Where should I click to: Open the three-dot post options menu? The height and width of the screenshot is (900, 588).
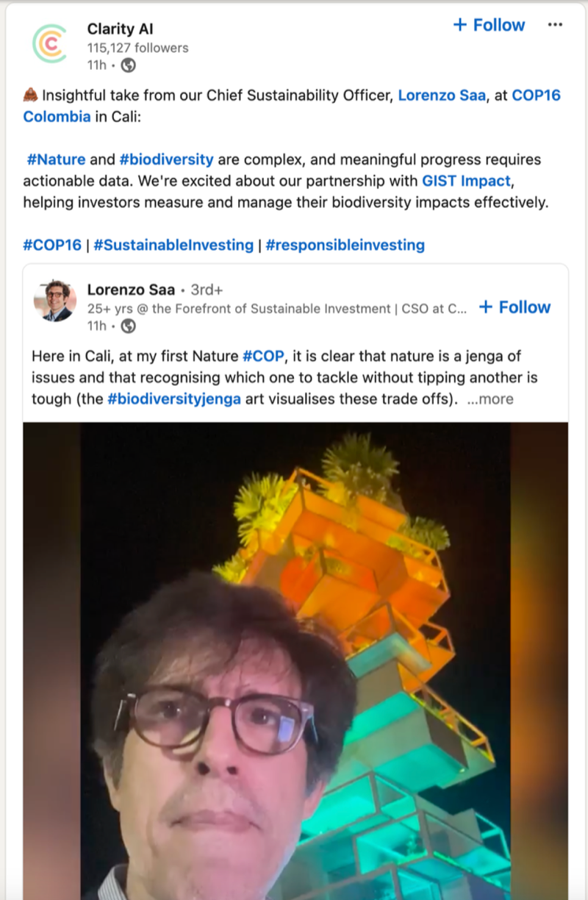555,25
